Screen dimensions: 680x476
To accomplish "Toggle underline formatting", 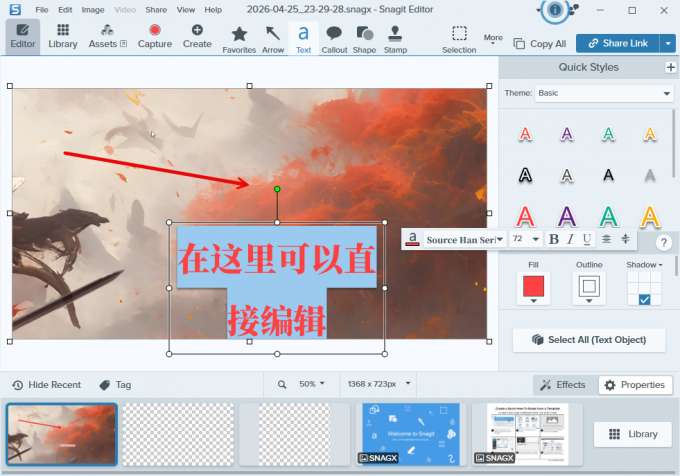I will coord(587,239).
